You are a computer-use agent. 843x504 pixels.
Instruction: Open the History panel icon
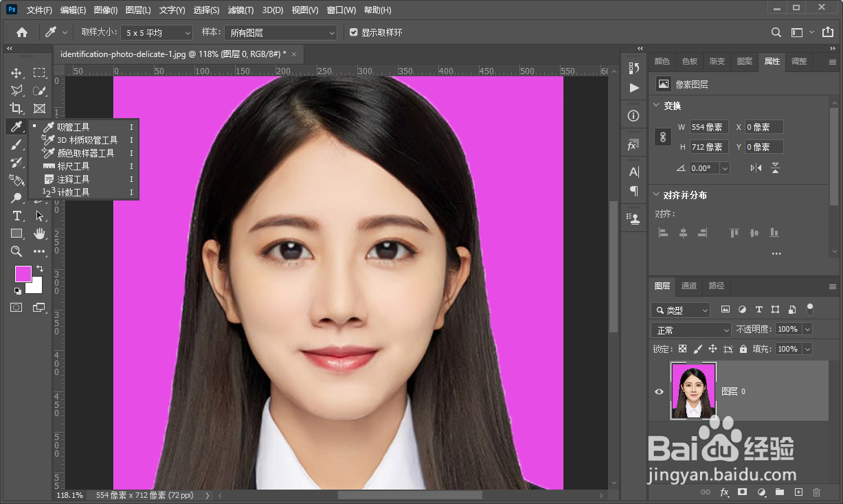pyautogui.click(x=633, y=67)
